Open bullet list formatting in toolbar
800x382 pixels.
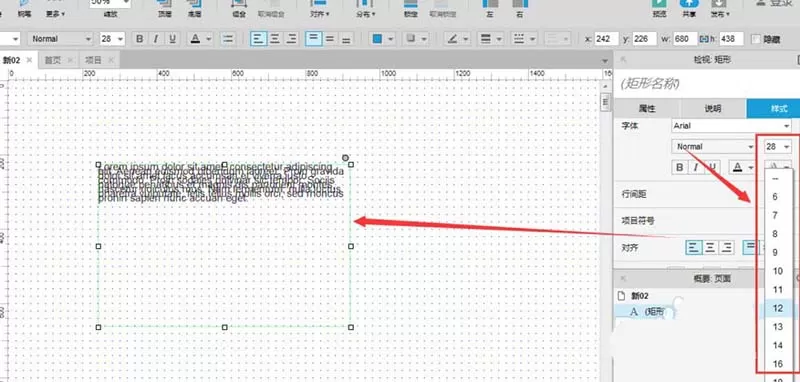228,39
